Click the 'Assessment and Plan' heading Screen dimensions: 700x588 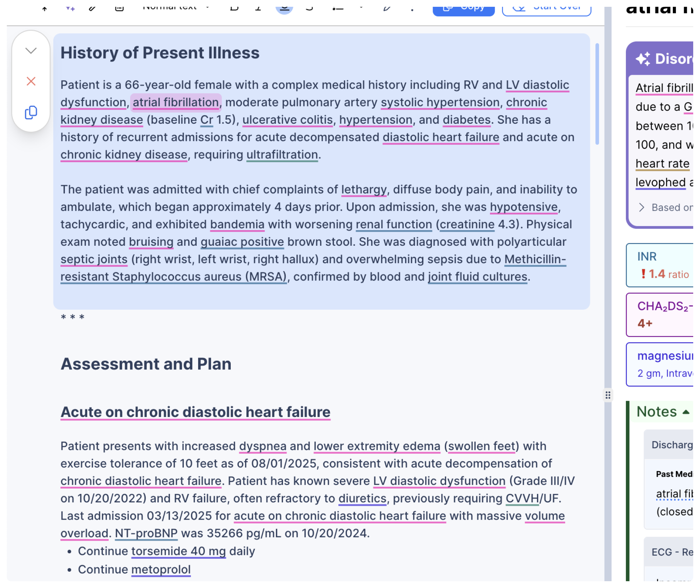(x=146, y=364)
